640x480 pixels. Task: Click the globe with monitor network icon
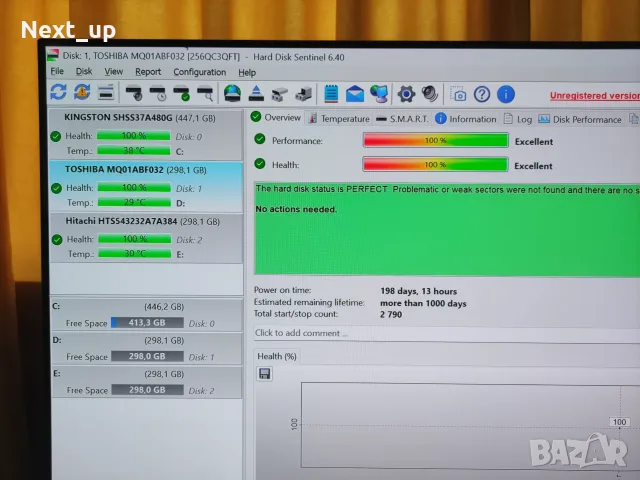point(379,94)
